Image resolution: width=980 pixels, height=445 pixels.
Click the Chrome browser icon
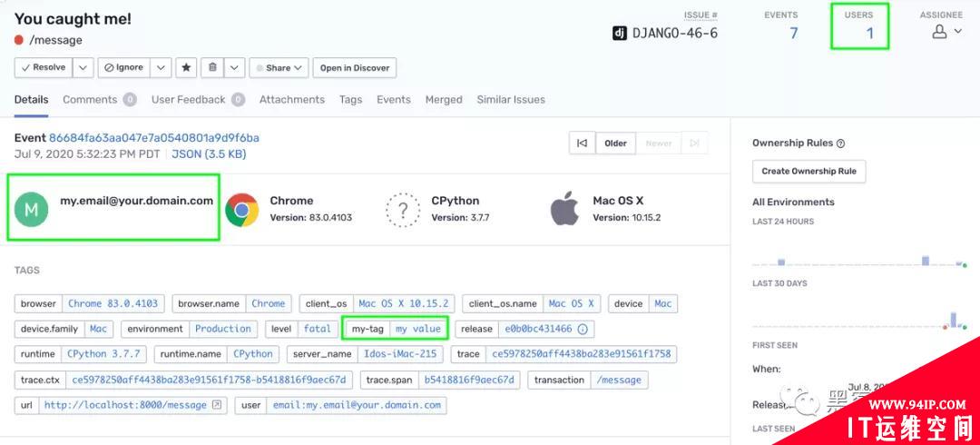pyautogui.click(x=242, y=209)
